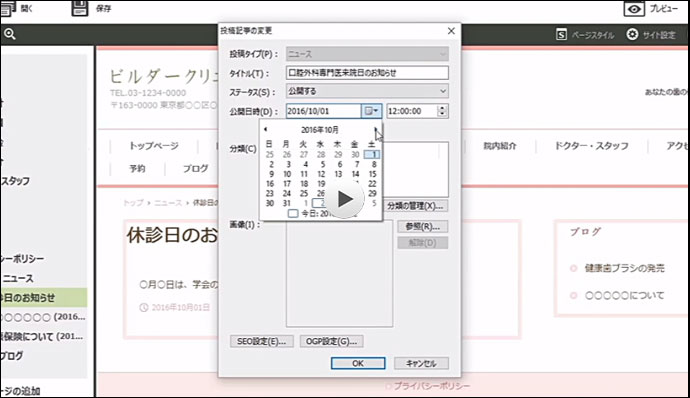The width and height of the screenshot is (690, 398).
Task: Select day 31 in calendar
Action: tap(287, 203)
